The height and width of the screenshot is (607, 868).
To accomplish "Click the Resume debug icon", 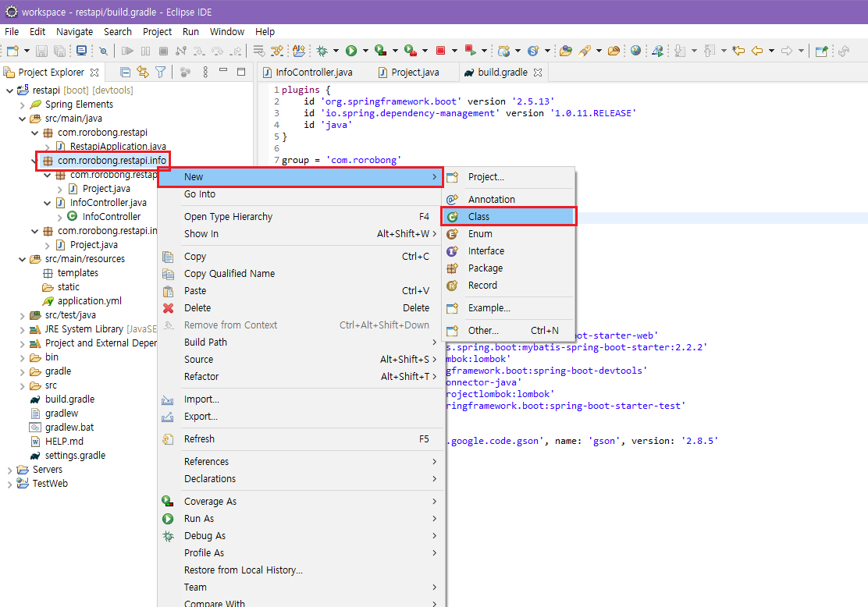I will (127, 51).
